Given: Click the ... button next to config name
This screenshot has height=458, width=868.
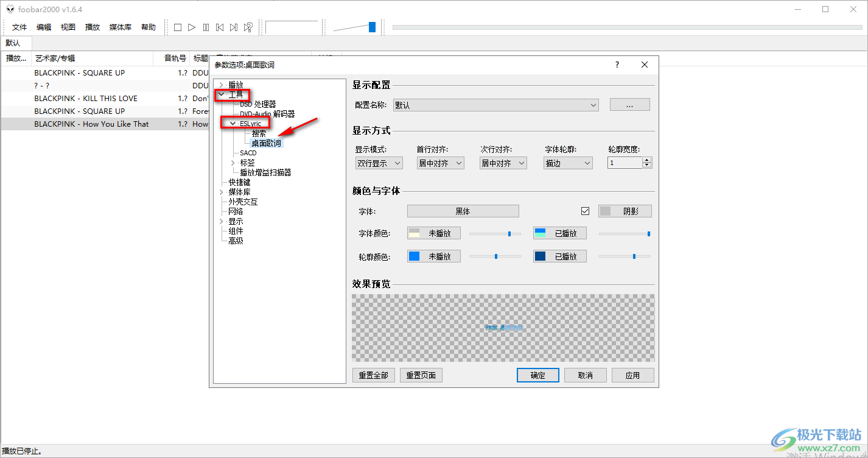Looking at the screenshot, I should tap(630, 105).
